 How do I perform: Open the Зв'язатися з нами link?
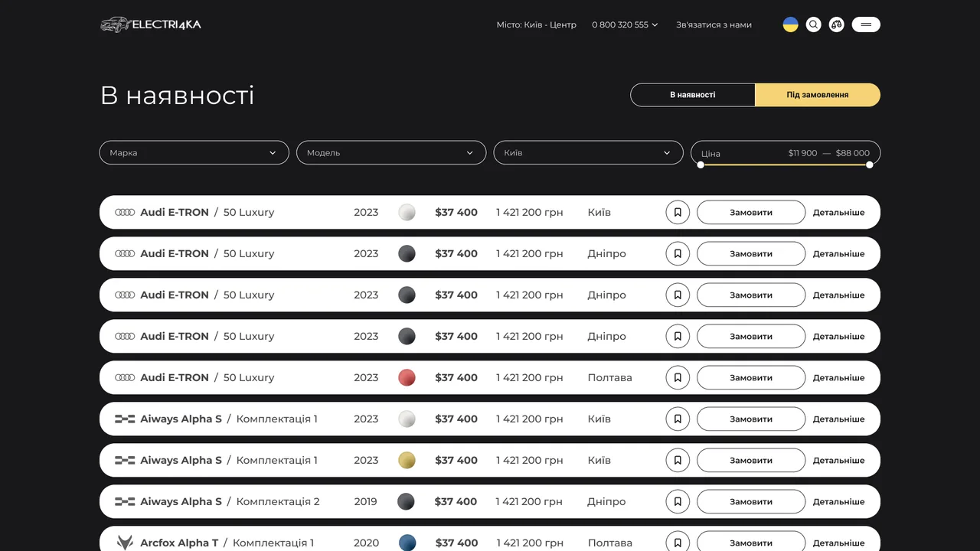point(714,24)
